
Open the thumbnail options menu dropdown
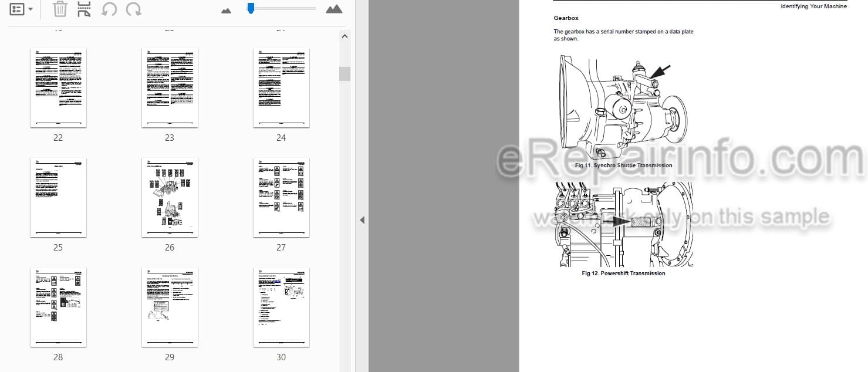click(21, 9)
